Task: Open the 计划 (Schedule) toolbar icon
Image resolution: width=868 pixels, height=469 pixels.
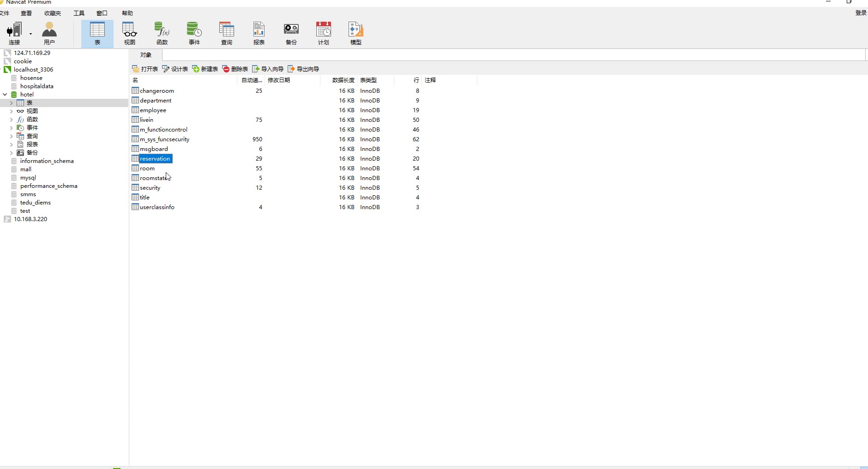Action: [324, 33]
